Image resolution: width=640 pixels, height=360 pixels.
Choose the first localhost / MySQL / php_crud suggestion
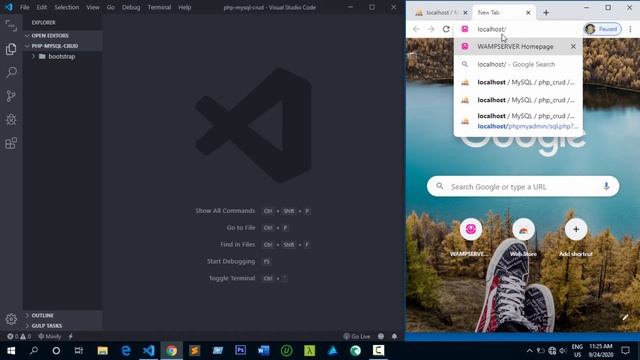click(518, 82)
